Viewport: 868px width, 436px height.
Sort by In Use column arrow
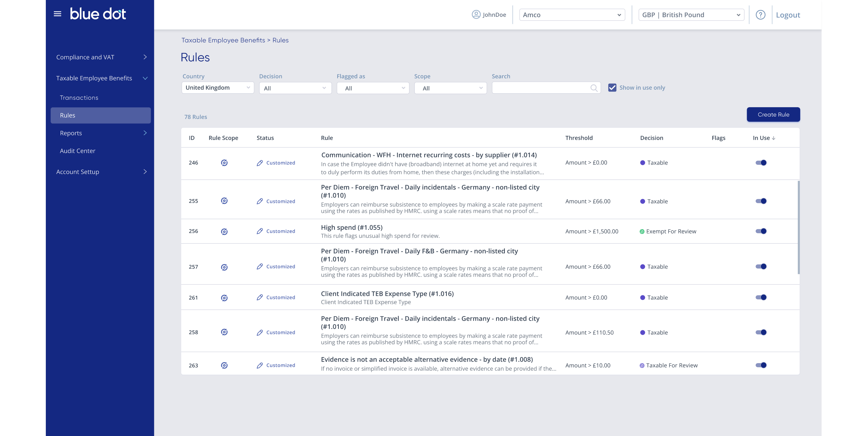coord(774,138)
